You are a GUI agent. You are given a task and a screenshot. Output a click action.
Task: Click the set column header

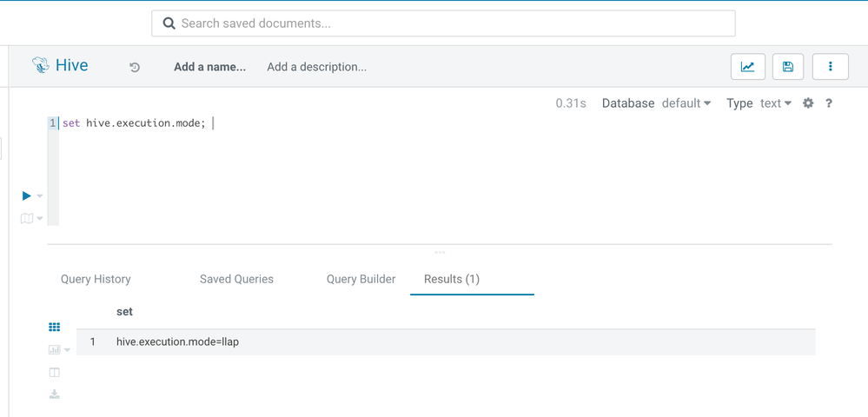pyautogui.click(x=124, y=312)
